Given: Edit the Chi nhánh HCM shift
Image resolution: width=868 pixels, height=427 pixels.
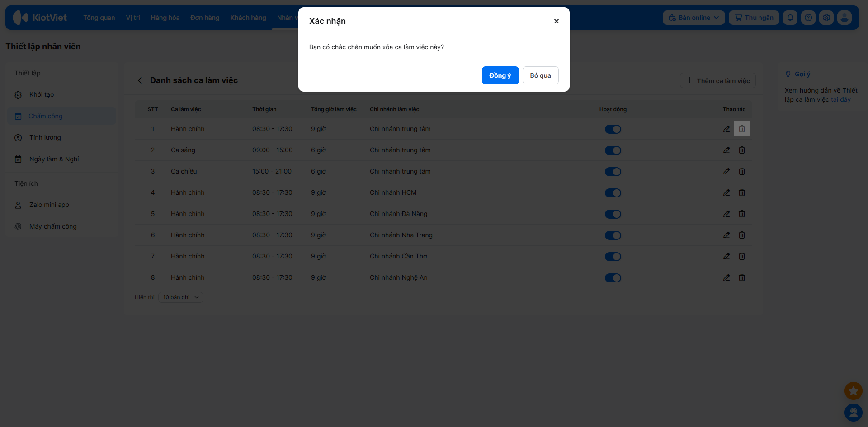Looking at the screenshot, I should click(x=726, y=192).
